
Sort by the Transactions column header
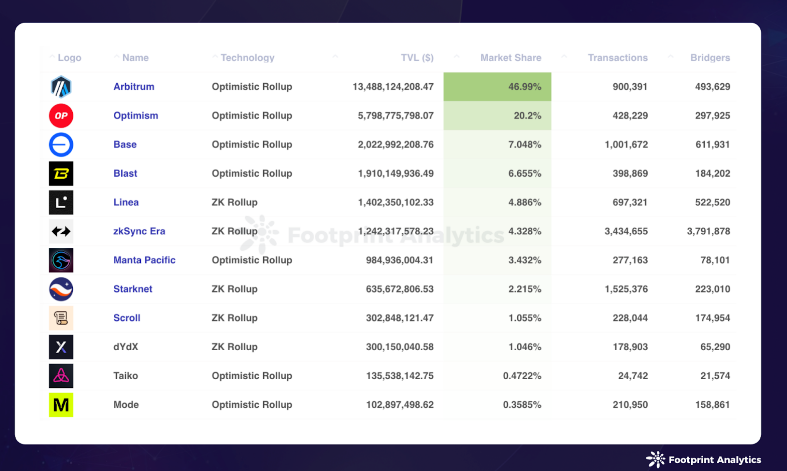tap(618, 58)
